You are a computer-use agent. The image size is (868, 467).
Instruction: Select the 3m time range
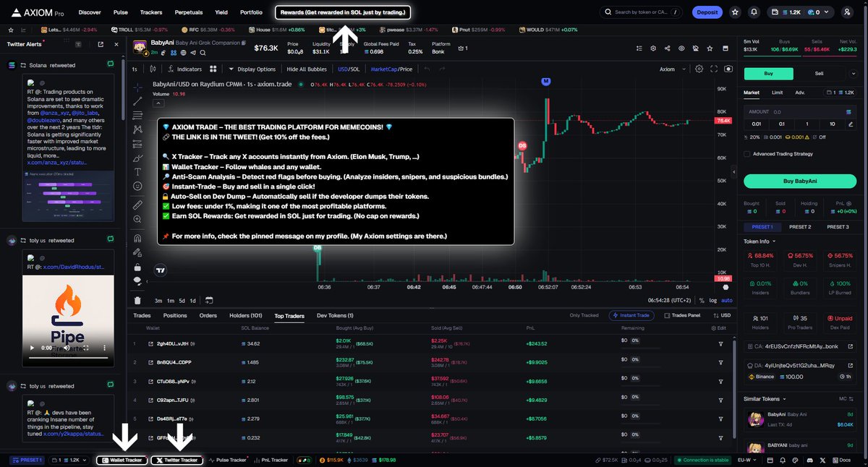(x=158, y=300)
